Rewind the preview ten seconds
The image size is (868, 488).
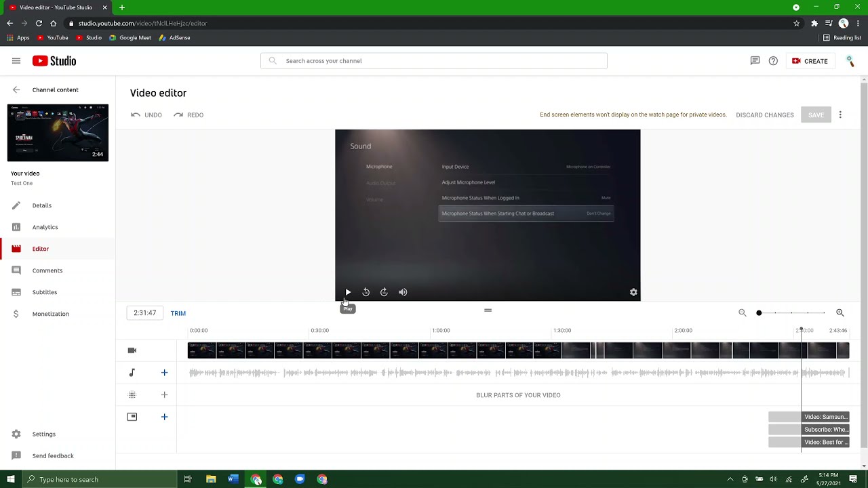(366, 292)
